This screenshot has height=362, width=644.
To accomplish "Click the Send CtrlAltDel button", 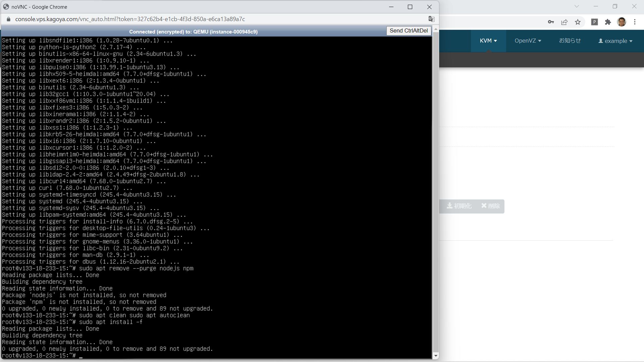I will click(x=409, y=31).
